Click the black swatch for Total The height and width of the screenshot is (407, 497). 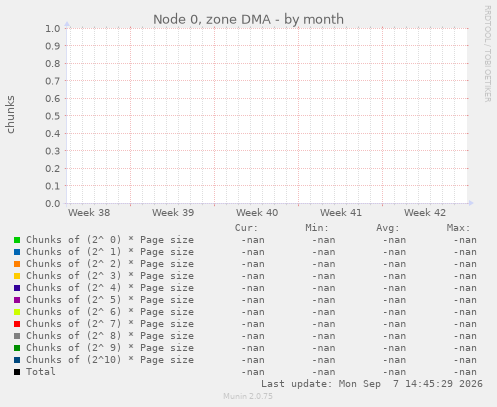(17, 372)
